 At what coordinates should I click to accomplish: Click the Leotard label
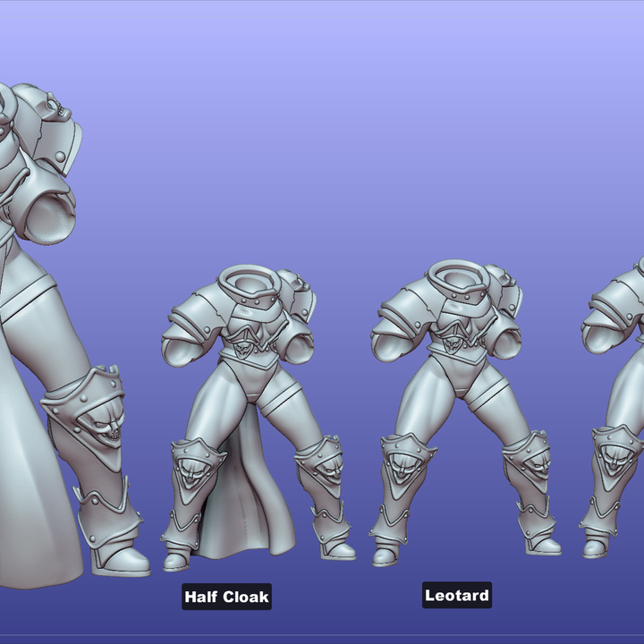(457, 595)
